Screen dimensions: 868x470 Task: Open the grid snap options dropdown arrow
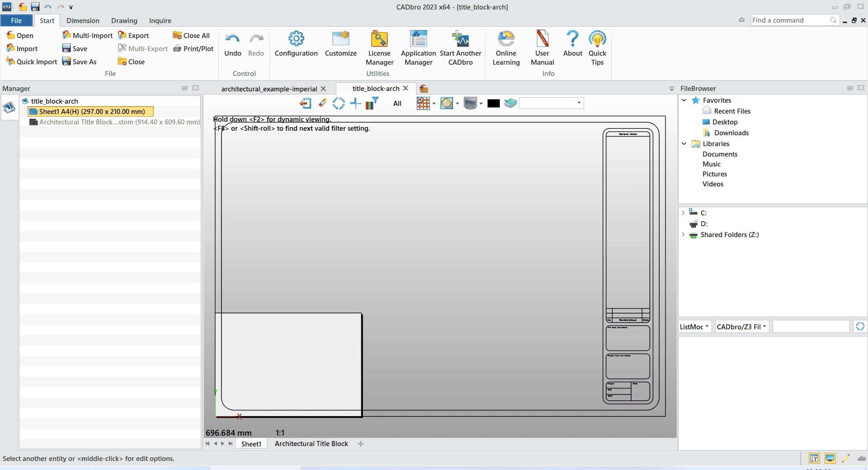434,104
